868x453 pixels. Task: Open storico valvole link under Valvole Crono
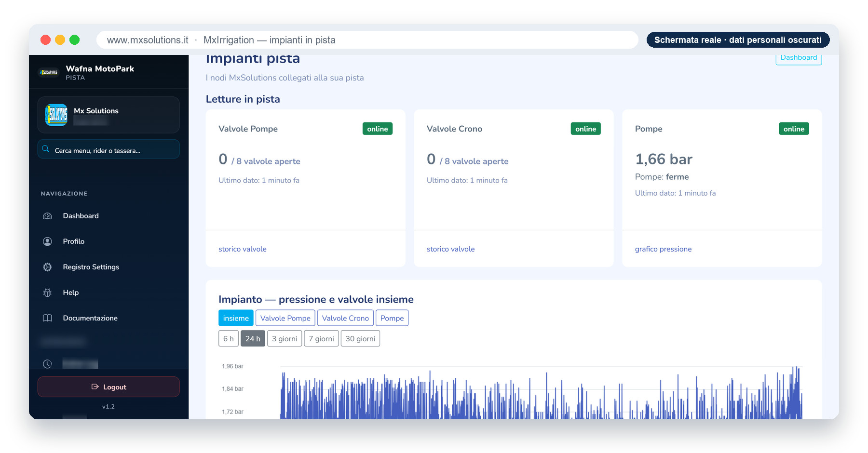tap(451, 249)
